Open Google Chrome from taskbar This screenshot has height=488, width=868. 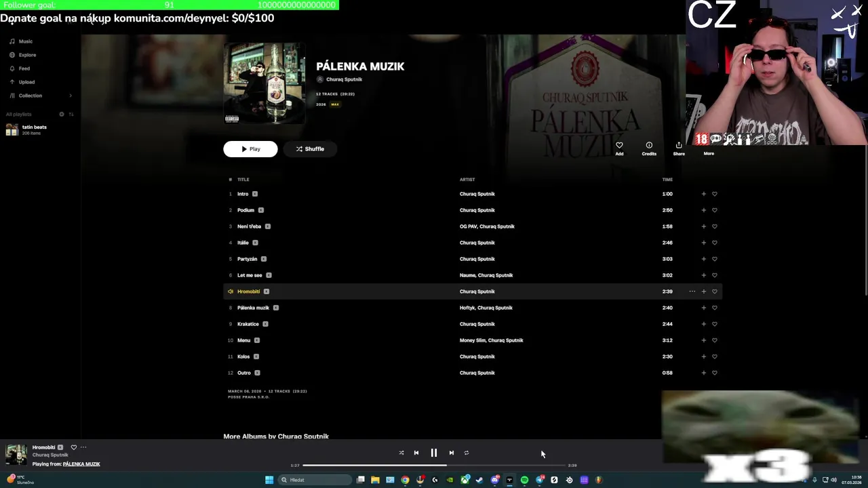point(405,480)
